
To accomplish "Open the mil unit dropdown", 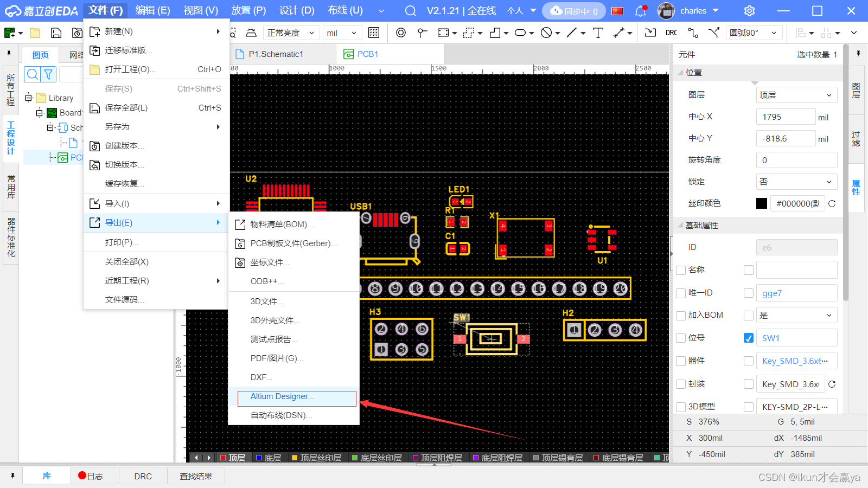I will [342, 33].
